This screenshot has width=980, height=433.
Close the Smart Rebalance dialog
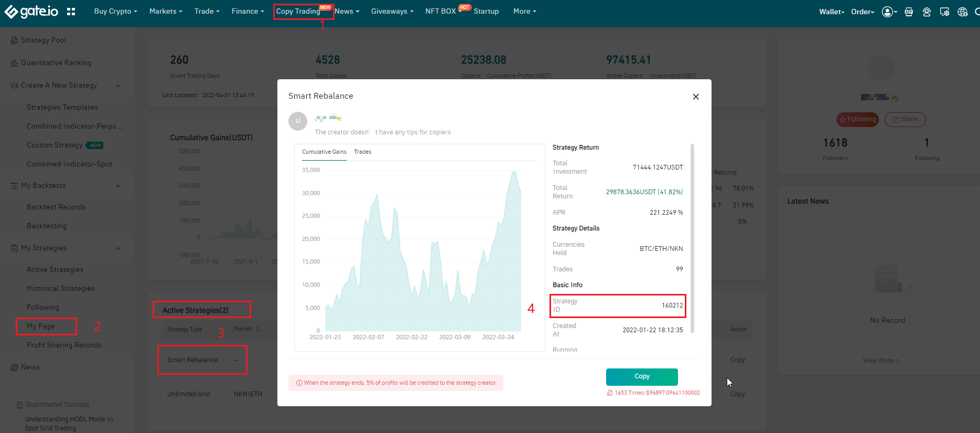click(696, 97)
